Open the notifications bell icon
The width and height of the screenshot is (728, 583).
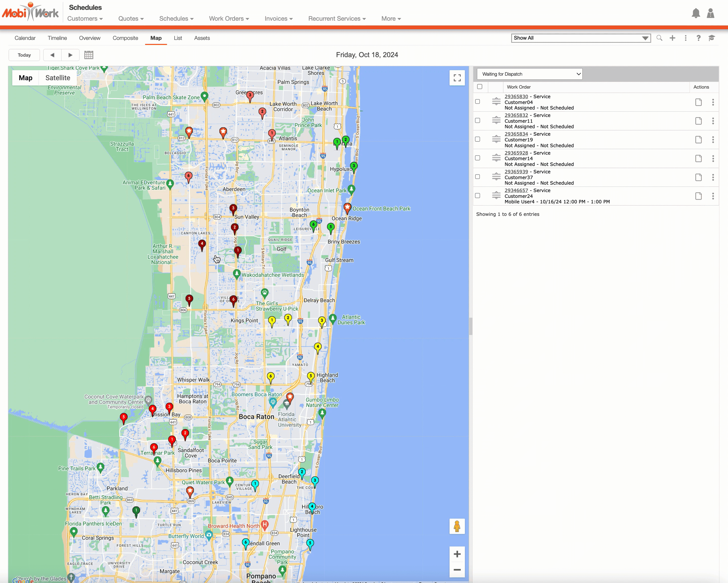(696, 13)
